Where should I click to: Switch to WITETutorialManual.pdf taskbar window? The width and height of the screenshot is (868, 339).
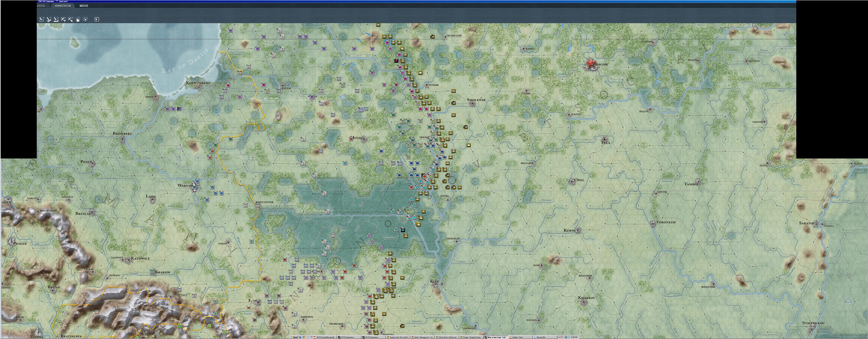(325, 337)
